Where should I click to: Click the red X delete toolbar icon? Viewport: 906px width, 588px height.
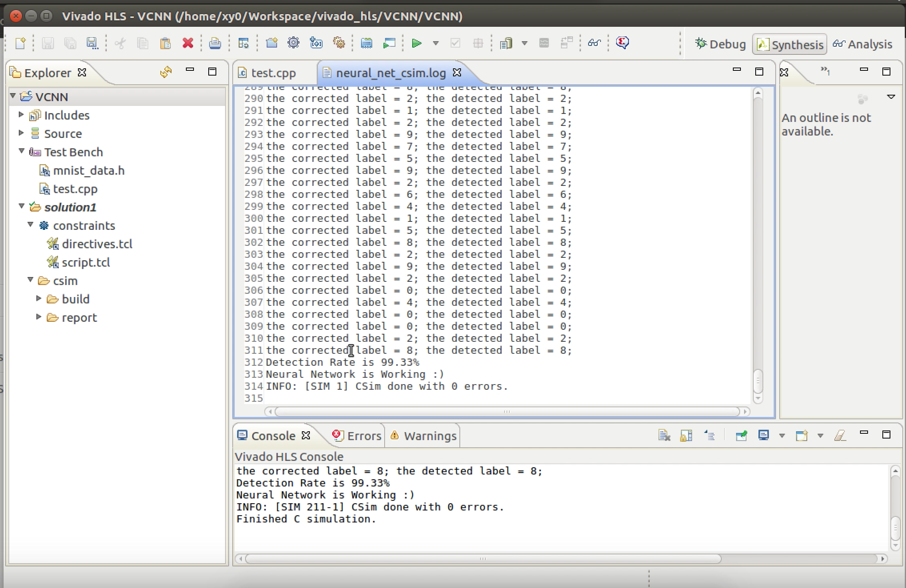[188, 43]
